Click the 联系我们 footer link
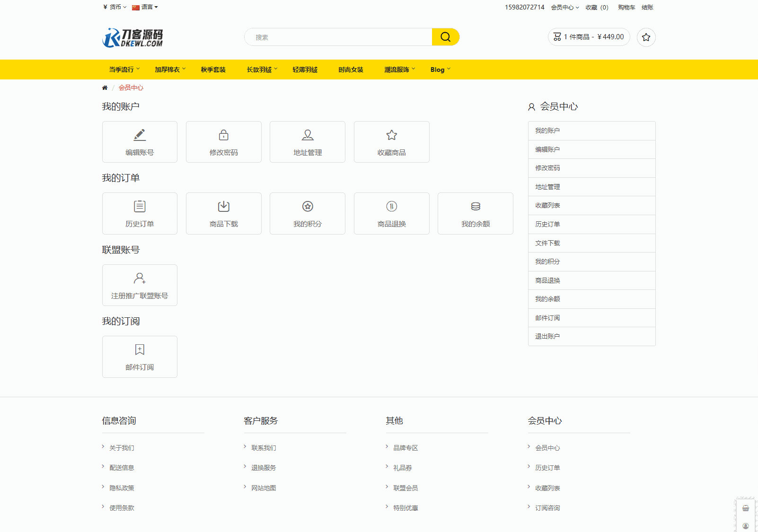The width and height of the screenshot is (758, 532). [x=264, y=448]
